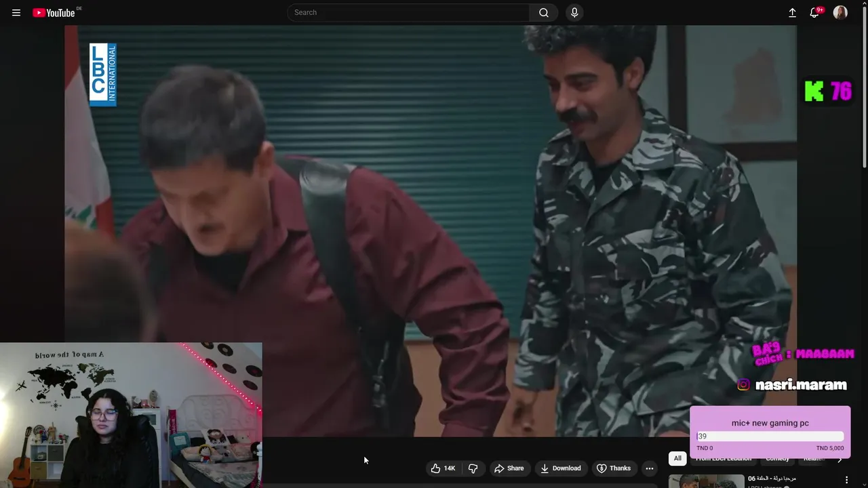Show more filter chips with right chevron

point(840,460)
